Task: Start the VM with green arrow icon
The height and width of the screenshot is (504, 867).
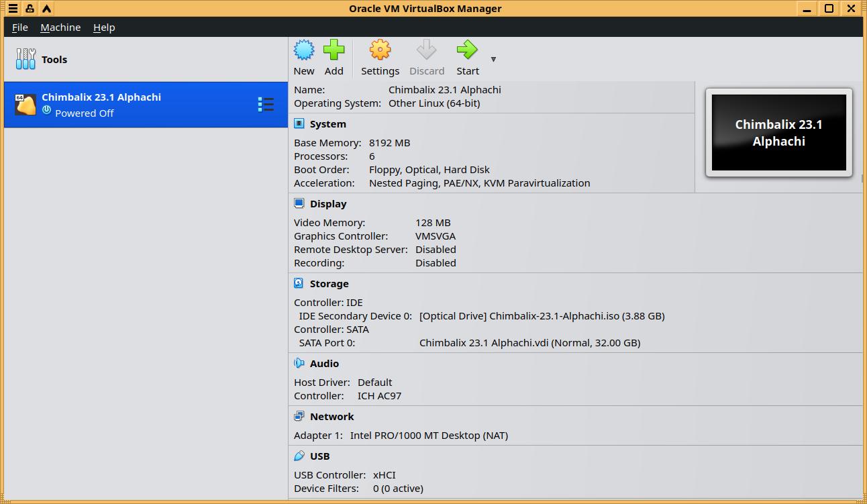Action: tap(467, 50)
